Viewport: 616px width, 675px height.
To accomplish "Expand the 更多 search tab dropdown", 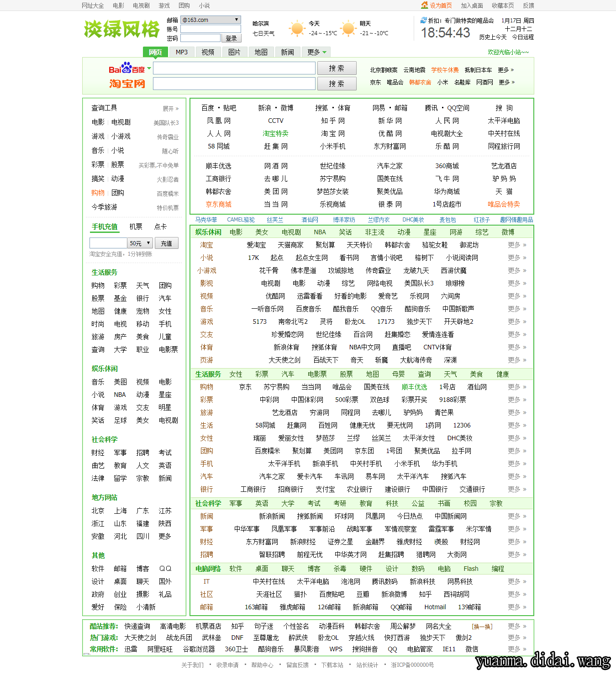I will point(317,52).
